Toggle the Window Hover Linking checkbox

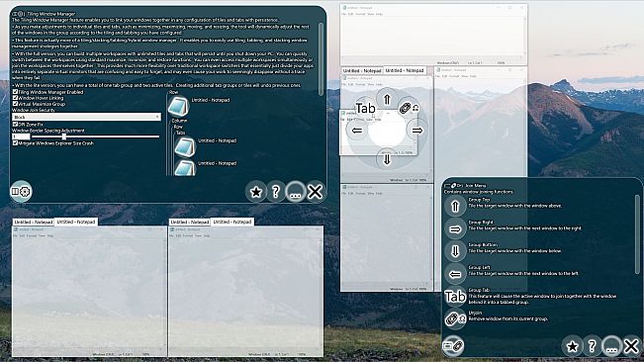point(15,98)
